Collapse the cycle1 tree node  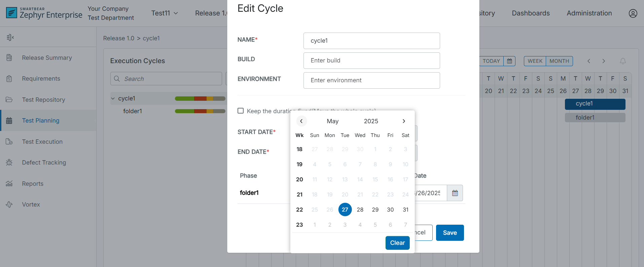click(x=113, y=98)
